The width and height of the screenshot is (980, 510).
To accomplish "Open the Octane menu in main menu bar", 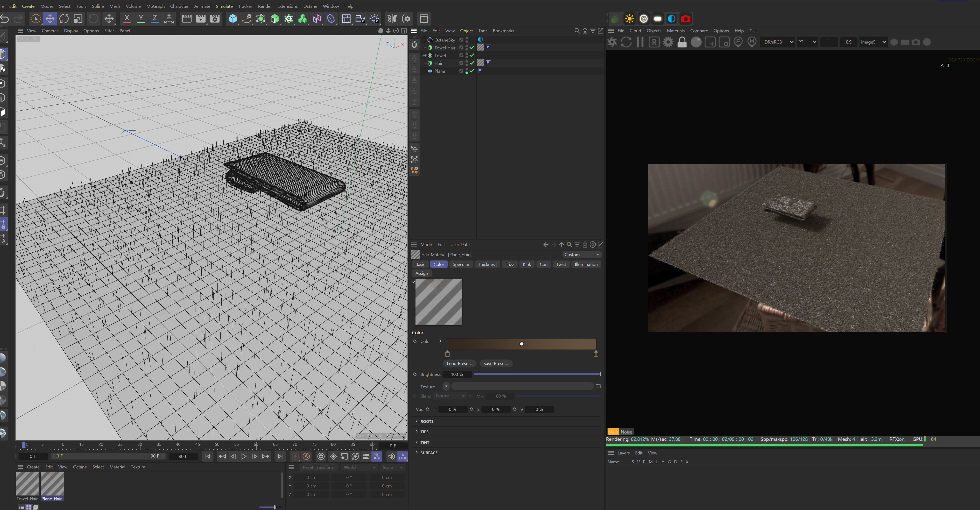I will [310, 6].
